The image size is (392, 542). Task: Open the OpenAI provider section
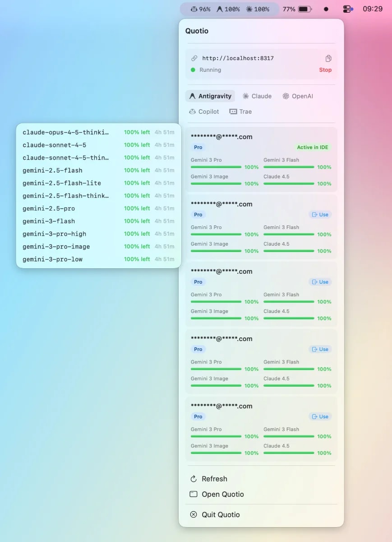pos(298,96)
